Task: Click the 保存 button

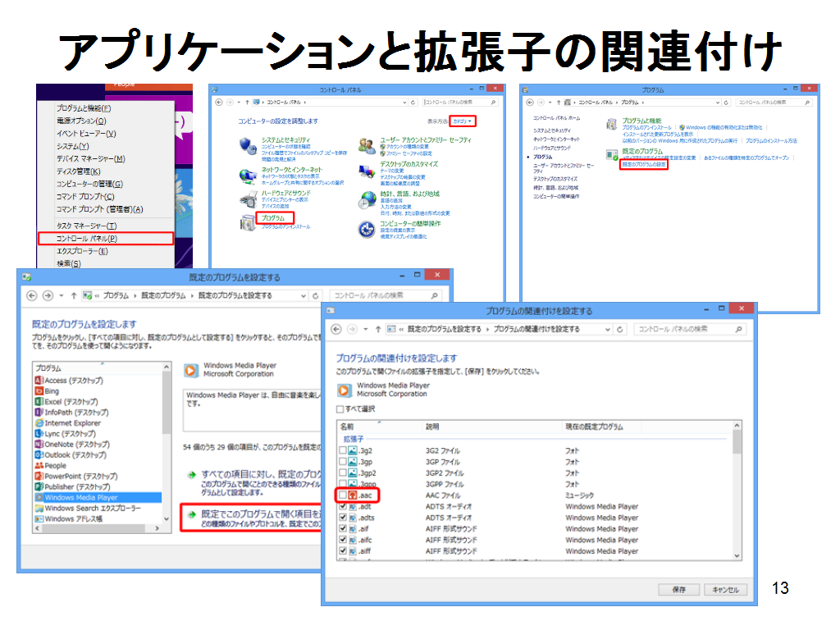Action: tap(678, 589)
